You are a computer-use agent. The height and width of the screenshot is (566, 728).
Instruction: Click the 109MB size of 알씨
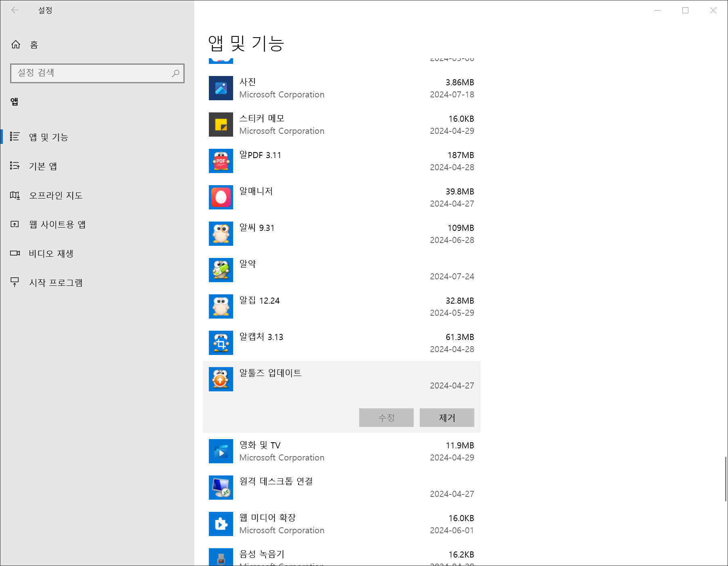(x=461, y=228)
